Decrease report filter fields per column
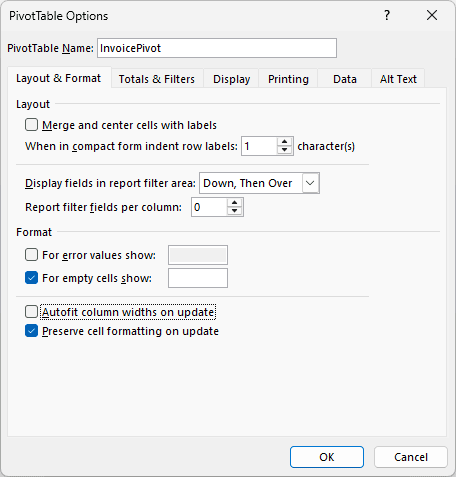 (x=234, y=211)
